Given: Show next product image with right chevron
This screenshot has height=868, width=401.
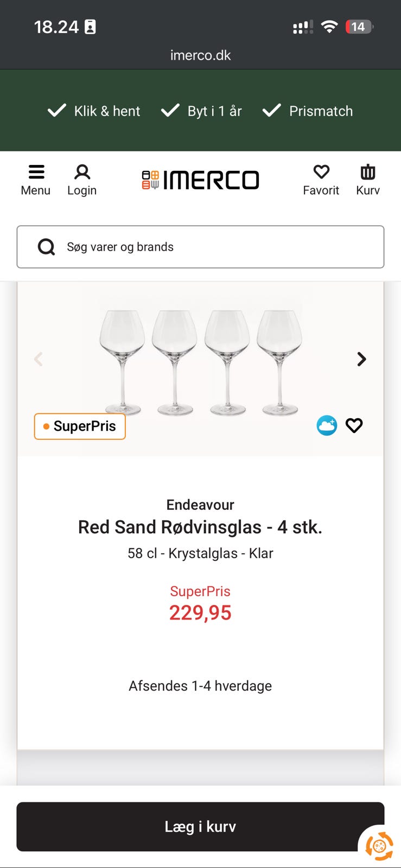Looking at the screenshot, I should (x=361, y=359).
